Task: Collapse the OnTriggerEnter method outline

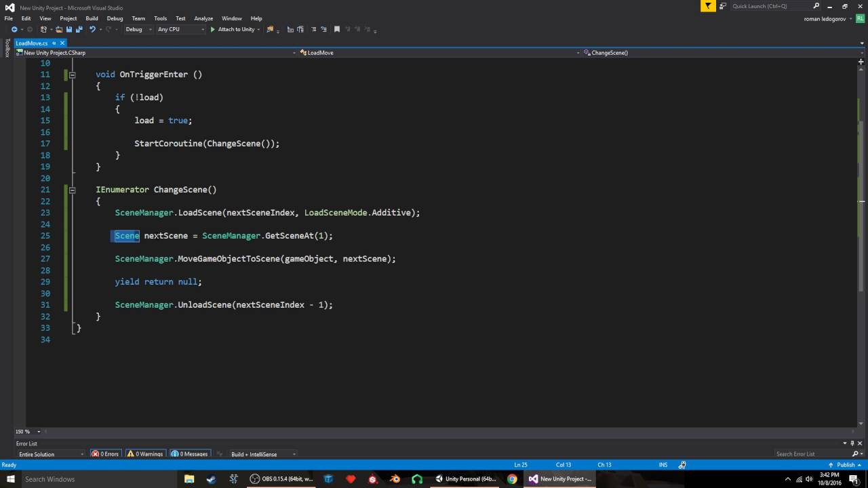Action: pyautogui.click(x=72, y=75)
